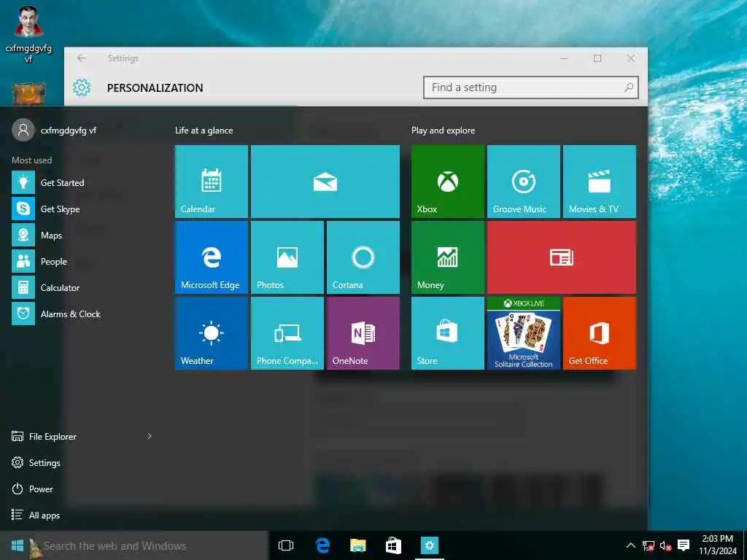Show hidden tray icons chevron
Screen dimensions: 747x560
point(630,545)
